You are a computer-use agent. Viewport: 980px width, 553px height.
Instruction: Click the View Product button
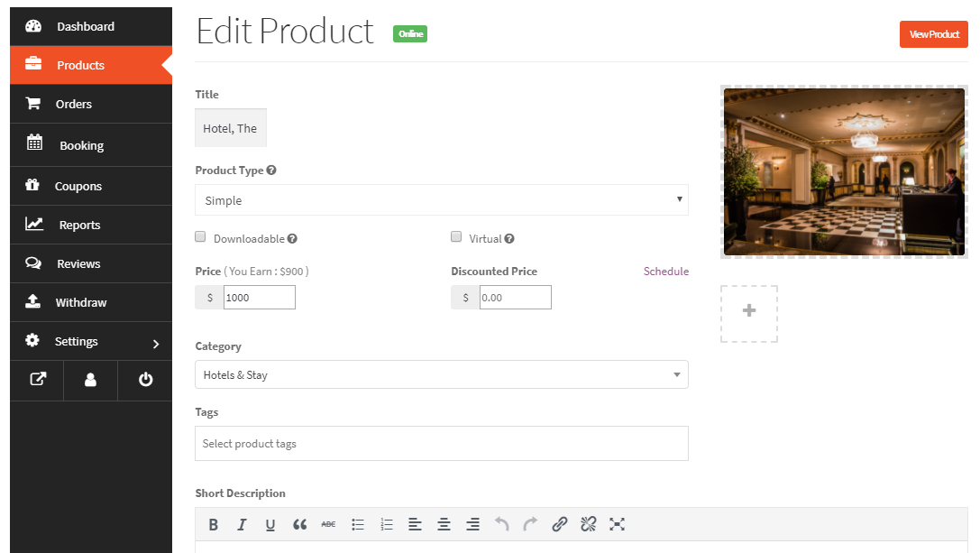[x=933, y=34]
